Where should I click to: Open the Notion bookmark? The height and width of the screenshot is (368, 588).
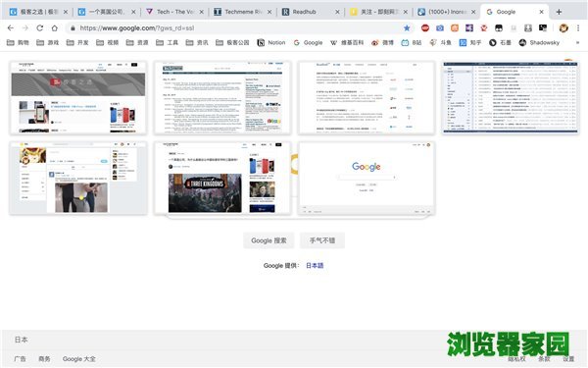click(x=271, y=43)
